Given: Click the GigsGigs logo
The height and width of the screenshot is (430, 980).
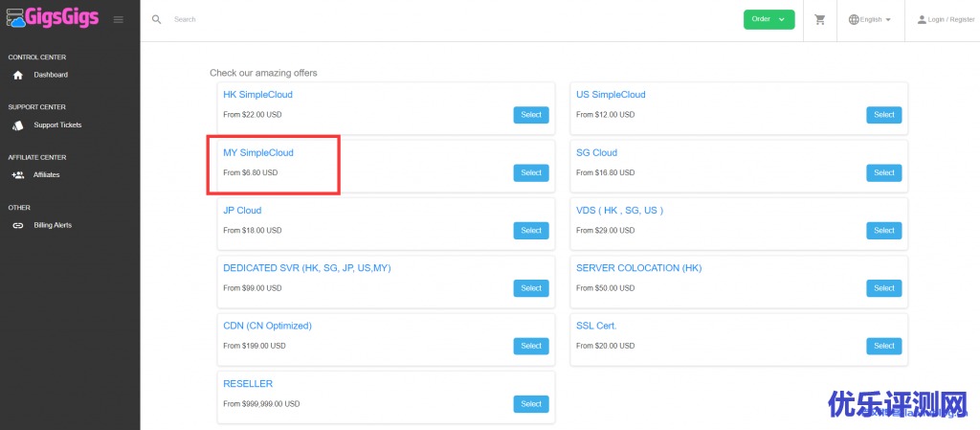Looking at the screenshot, I should point(53,17).
